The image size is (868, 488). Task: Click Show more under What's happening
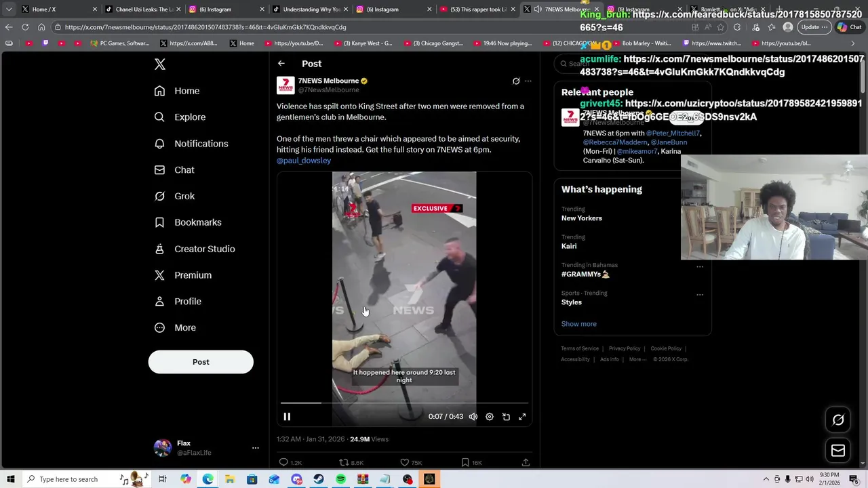coord(579,324)
